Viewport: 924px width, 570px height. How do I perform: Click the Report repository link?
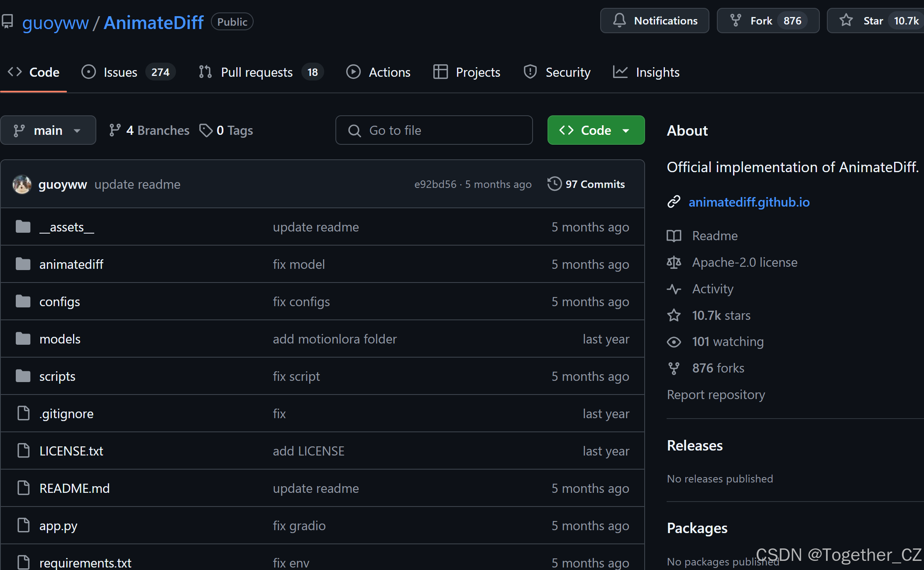[716, 395]
